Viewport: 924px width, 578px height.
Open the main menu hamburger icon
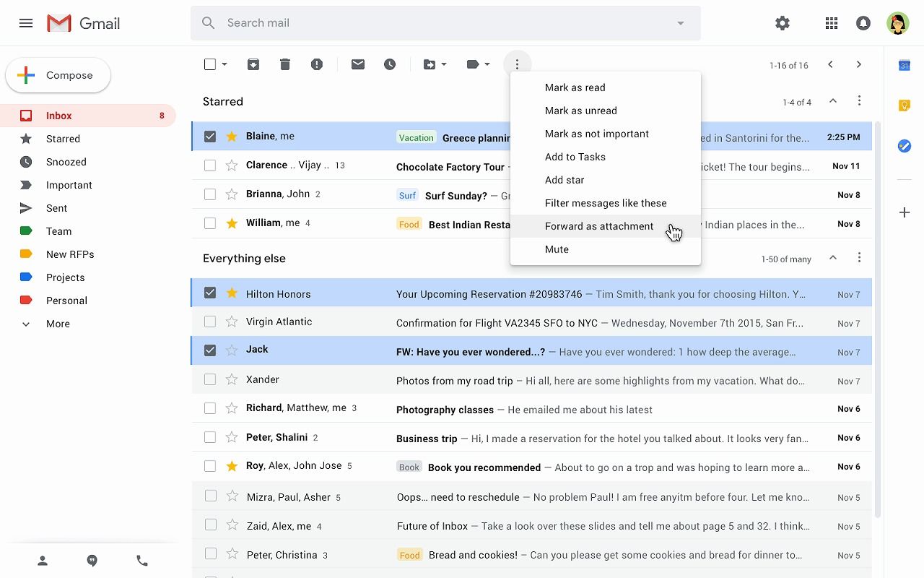26,23
